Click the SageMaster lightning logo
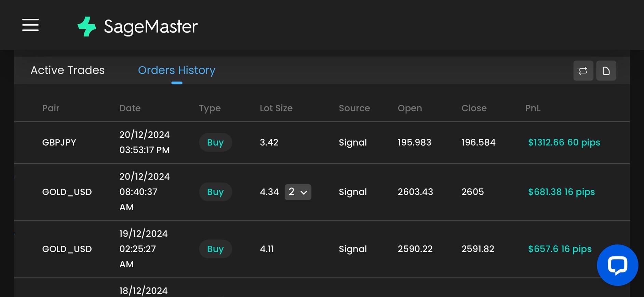The width and height of the screenshot is (644, 297). (x=86, y=26)
